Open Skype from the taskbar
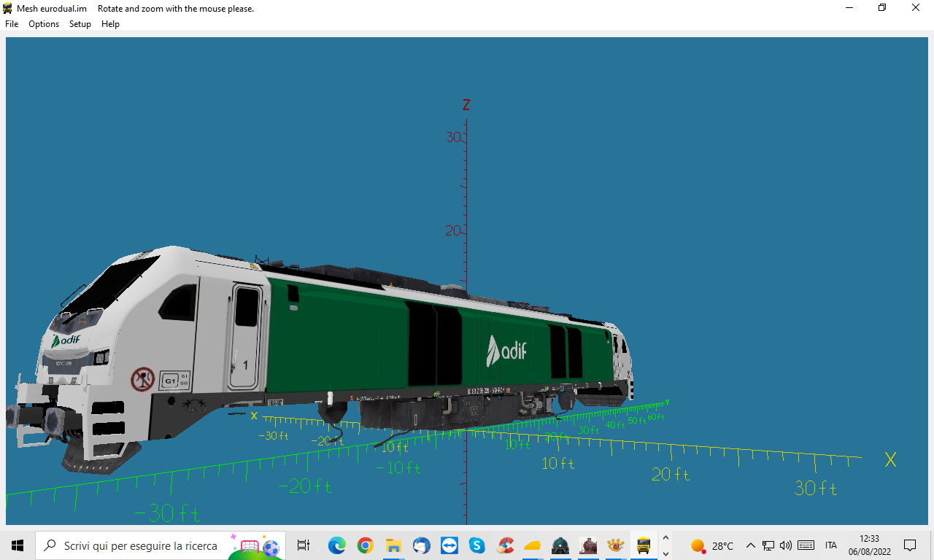This screenshot has height=560, width=934. pyautogui.click(x=477, y=545)
